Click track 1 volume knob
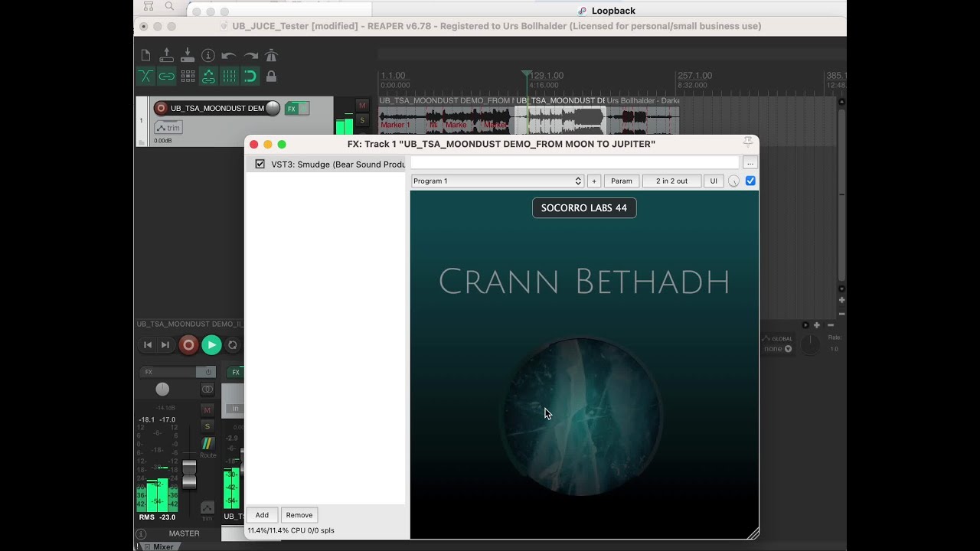 (273, 108)
